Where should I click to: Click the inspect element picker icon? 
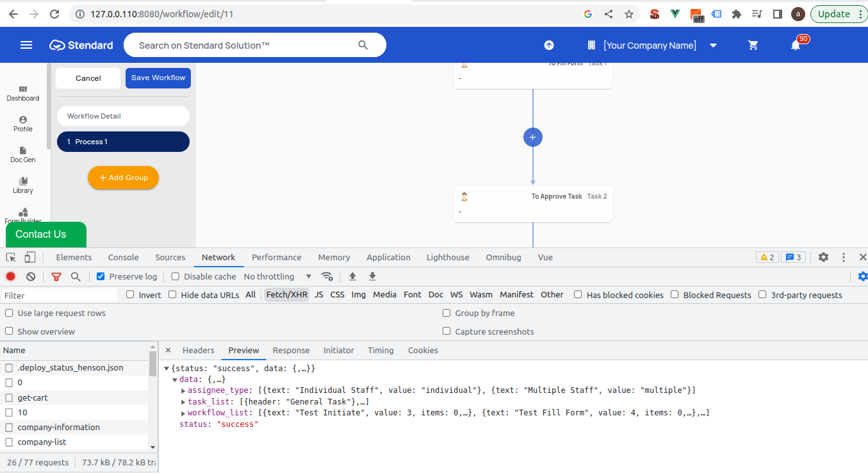(x=11, y=257)
